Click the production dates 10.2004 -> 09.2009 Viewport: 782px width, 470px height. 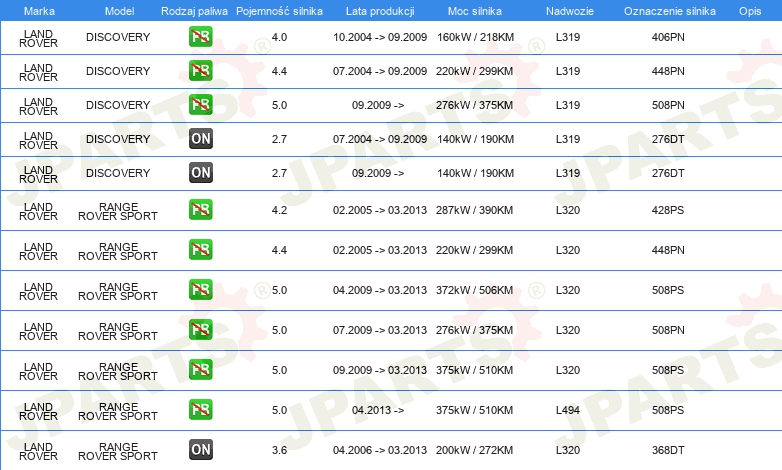380,37
